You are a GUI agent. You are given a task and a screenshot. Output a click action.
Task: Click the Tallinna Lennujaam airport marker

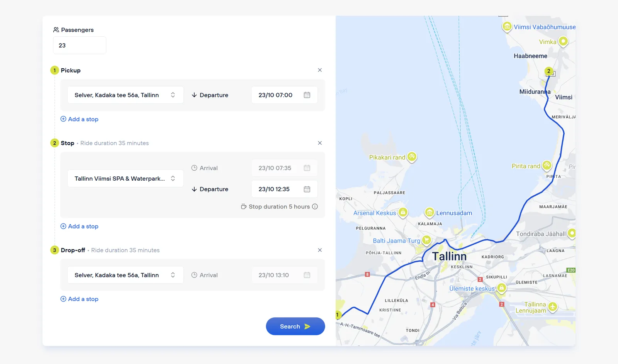[553, 307]
